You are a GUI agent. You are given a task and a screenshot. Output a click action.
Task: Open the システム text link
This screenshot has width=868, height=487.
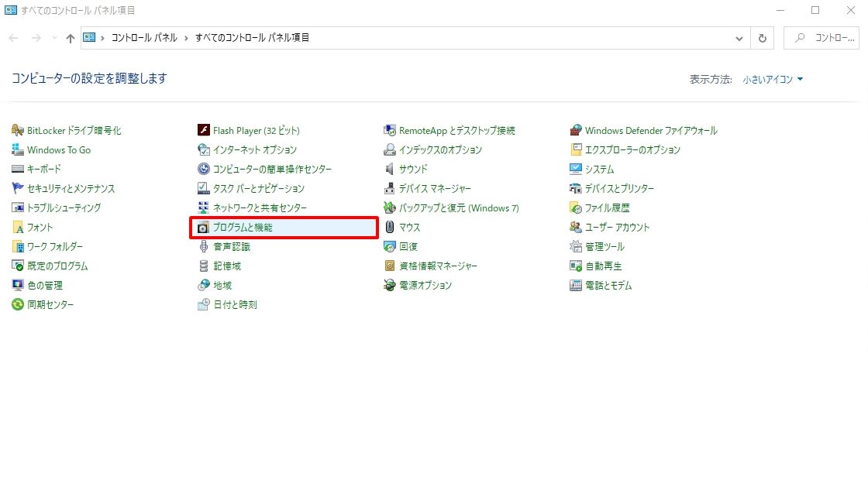point(600,169)
